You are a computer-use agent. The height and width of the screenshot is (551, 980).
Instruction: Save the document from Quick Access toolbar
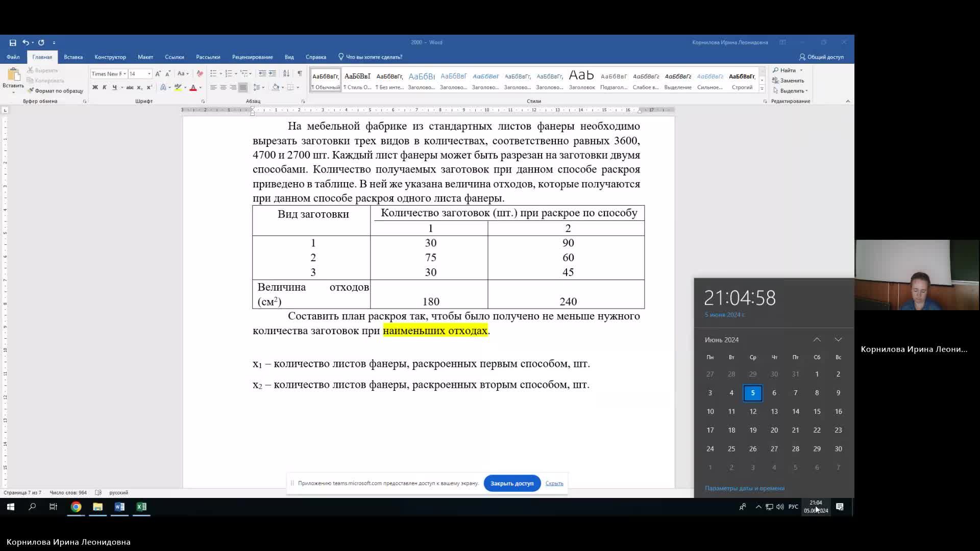click(x=13, y=42)
